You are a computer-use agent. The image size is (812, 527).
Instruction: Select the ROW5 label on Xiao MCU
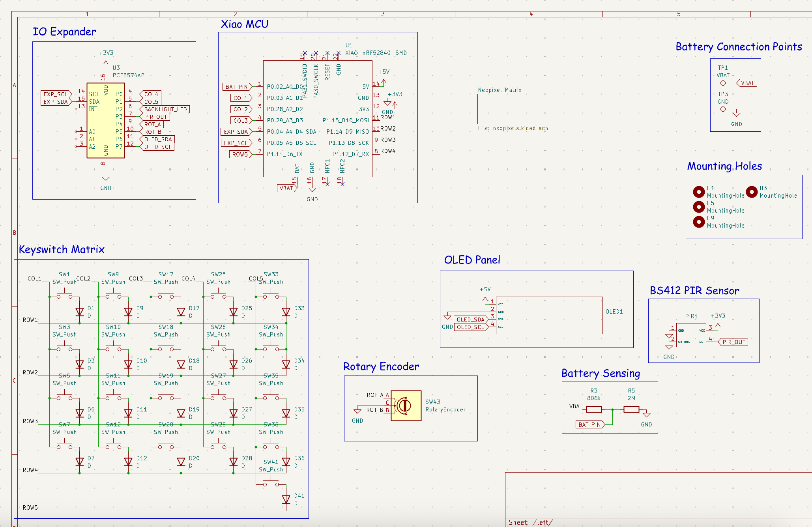coord(240,154)
